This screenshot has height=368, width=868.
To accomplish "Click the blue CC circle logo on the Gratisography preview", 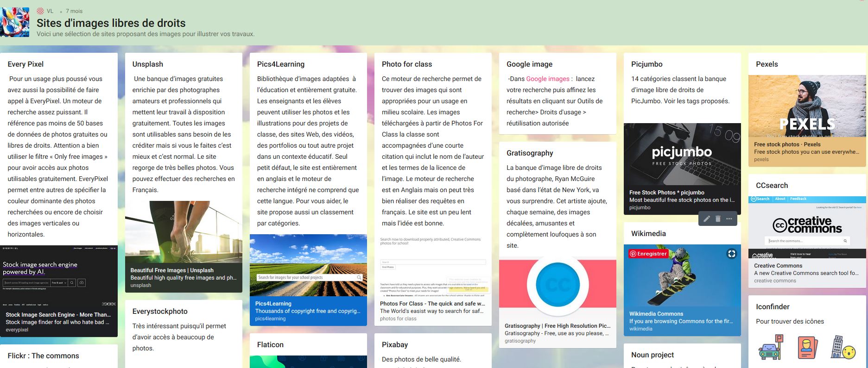I will click(558, 285).
